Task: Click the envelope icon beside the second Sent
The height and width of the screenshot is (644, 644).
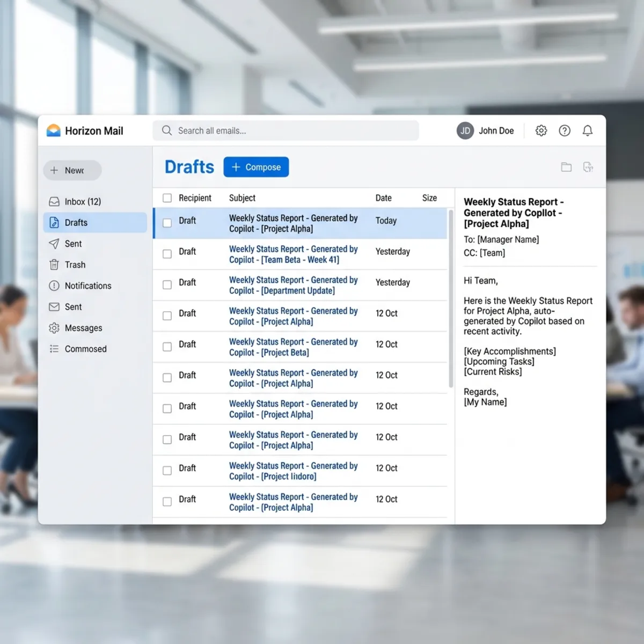Action: (54, 307)
